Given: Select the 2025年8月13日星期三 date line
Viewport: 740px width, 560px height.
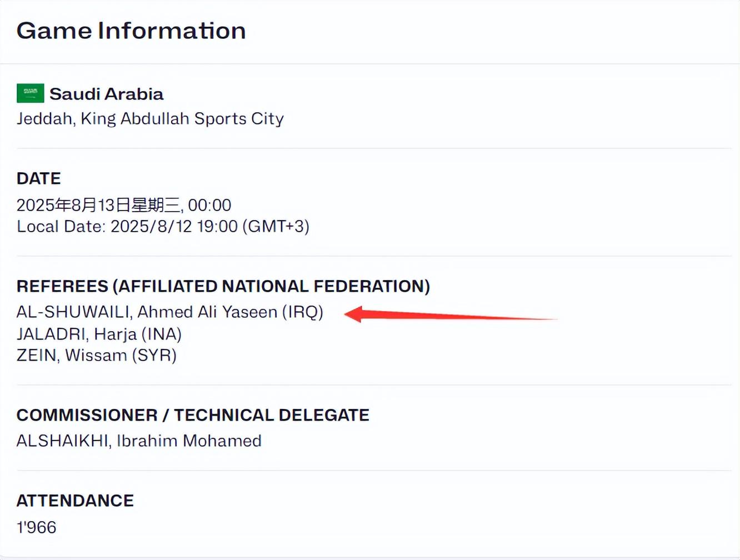Looking at the screenshot, I should pos(97,205).
